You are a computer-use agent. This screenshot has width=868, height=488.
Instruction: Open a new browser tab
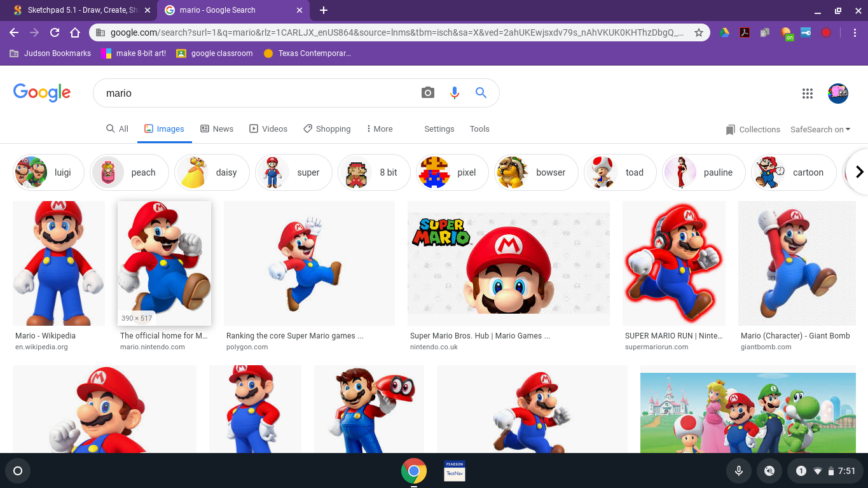(324, 10)
